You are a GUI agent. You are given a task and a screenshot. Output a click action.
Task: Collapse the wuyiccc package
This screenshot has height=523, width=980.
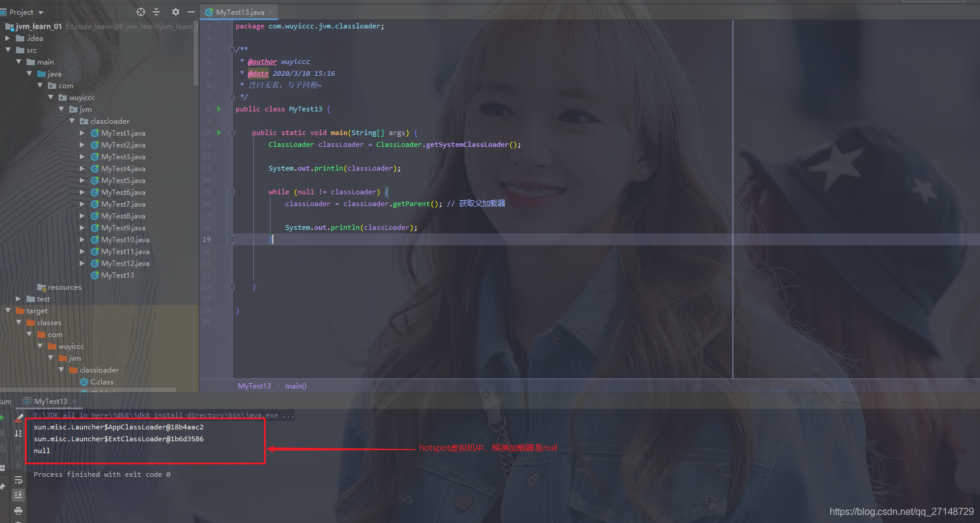point(50,97)
